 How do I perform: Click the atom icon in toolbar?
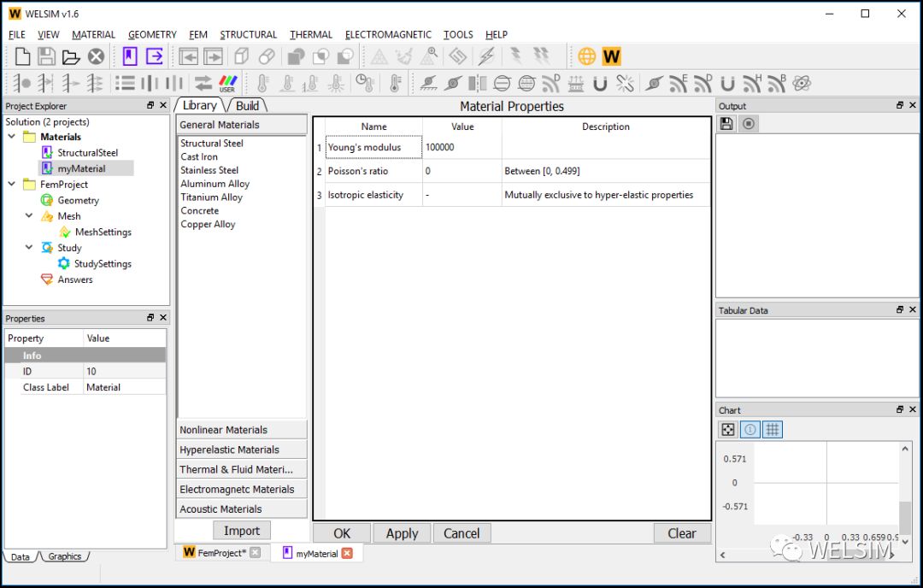click(x=802, y=83)
